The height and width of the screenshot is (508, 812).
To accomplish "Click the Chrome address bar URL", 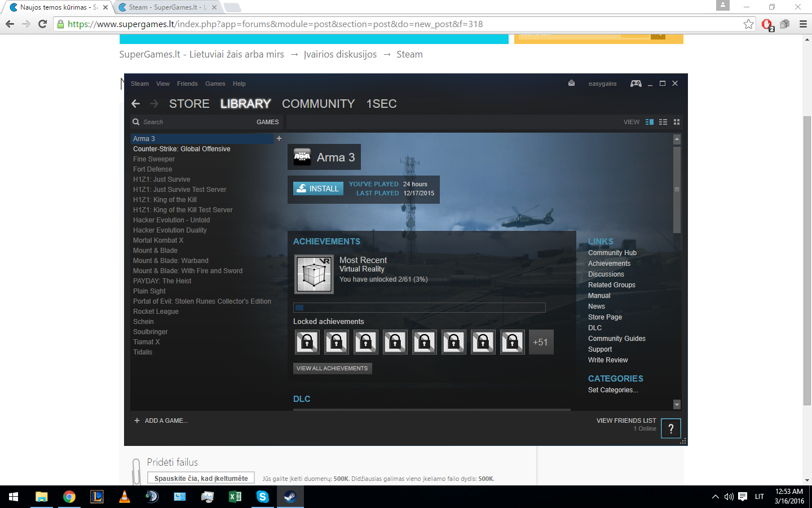I will (x=275, y=24).
